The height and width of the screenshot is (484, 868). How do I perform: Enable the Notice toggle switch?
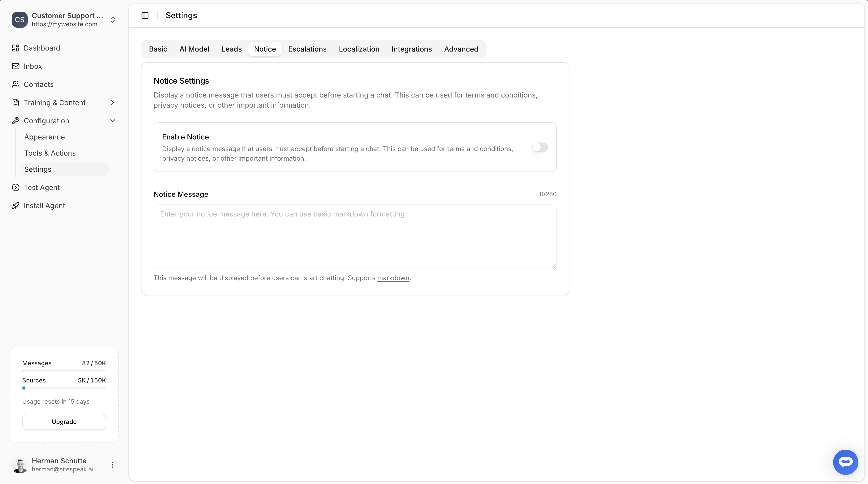(539, 147)
